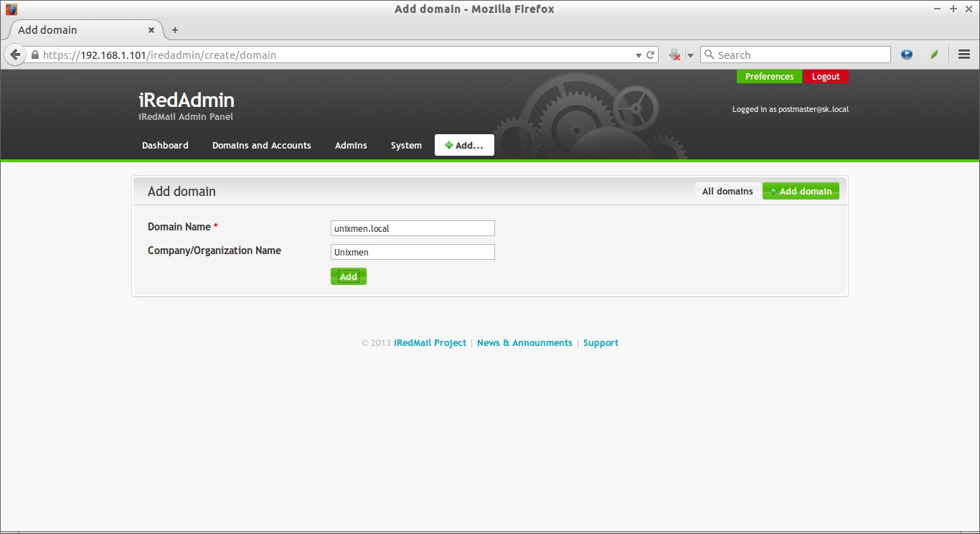Open a new tab with the plus button
980x534 pixels.
coord(175,30)
